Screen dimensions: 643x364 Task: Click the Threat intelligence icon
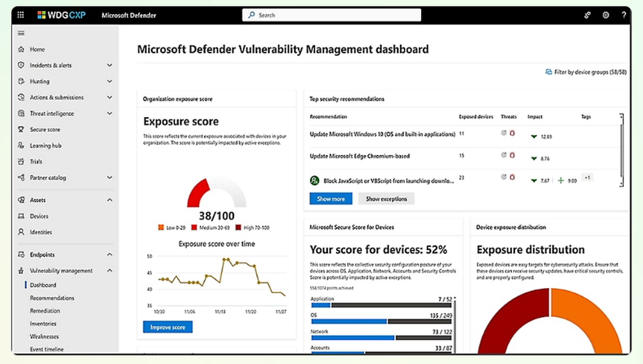tap(21, 113)
